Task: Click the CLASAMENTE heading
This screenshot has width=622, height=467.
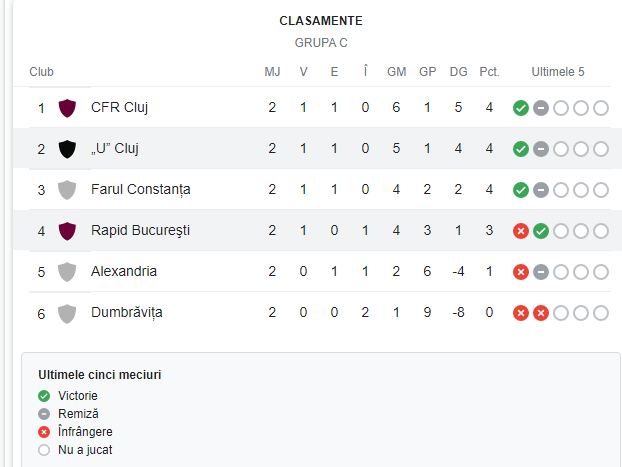Action: [321, 21]
